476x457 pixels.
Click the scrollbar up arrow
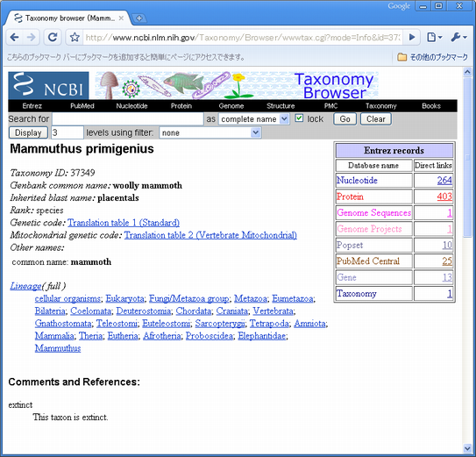pyautogui.click(x=467, y=72)
